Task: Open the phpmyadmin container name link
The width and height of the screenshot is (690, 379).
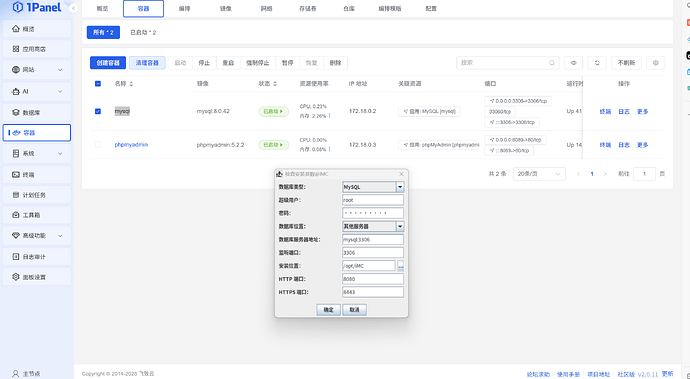Action: pyautogui.click(x=131, y=145)
